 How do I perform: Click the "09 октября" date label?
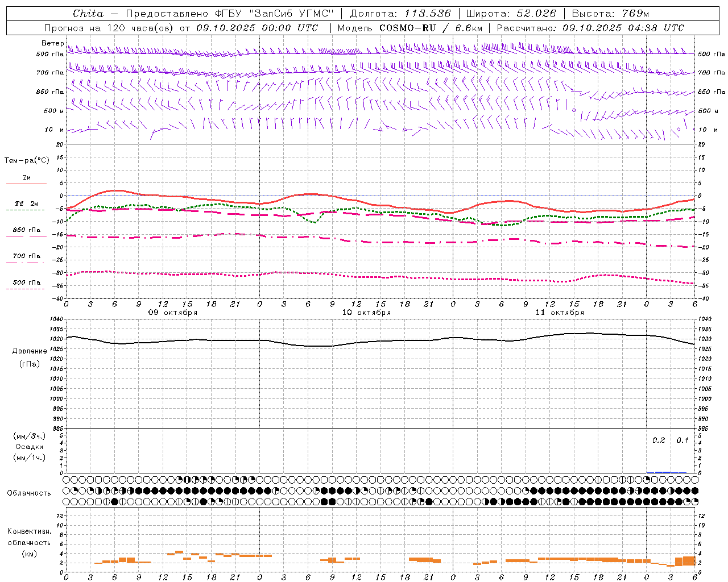(173, 313)
